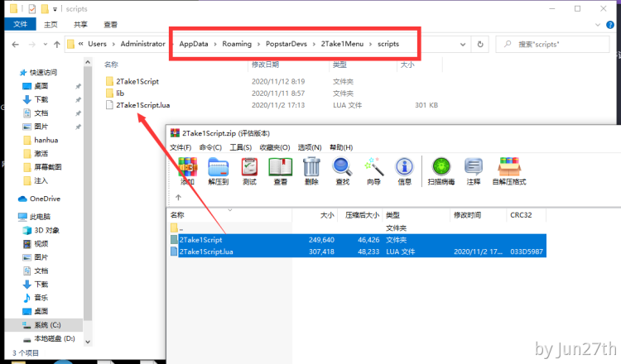Switch to the 查看 ribbon tab in Explorer

(x=110, y=25)
